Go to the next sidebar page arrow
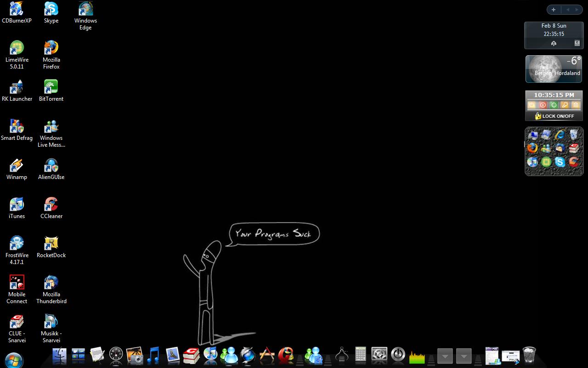 (x=577, y=10)
